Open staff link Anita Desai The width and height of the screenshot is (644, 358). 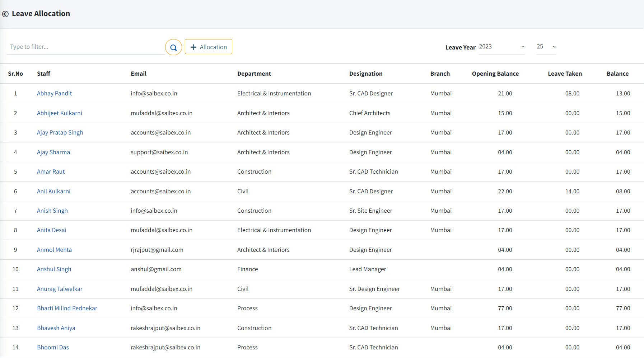52,230
